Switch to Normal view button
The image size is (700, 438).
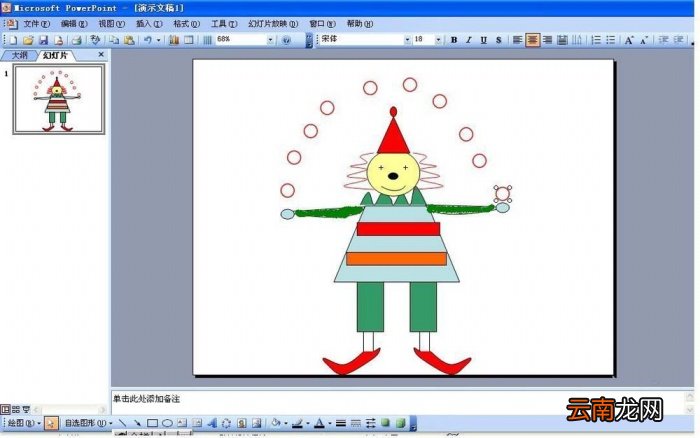click(5, 409)
